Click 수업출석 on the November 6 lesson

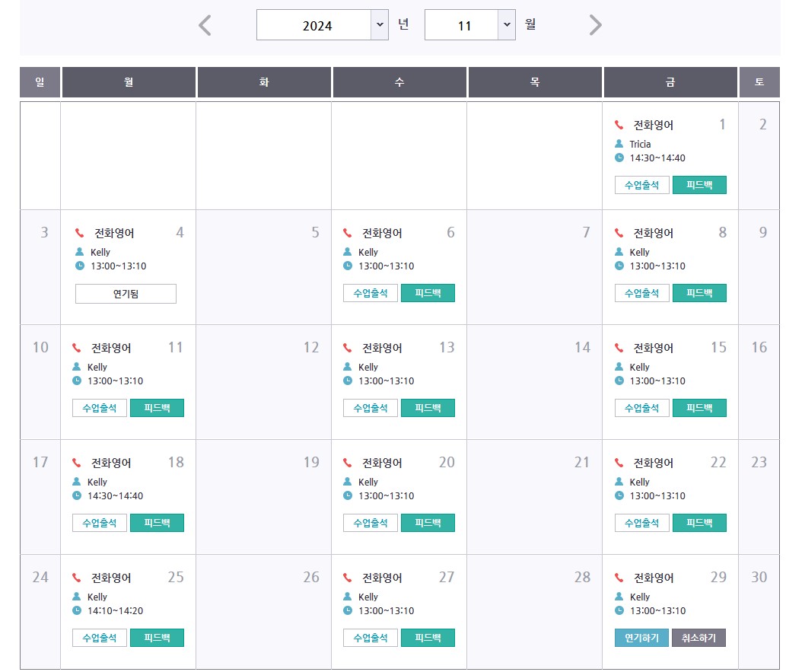click(371, 293)
